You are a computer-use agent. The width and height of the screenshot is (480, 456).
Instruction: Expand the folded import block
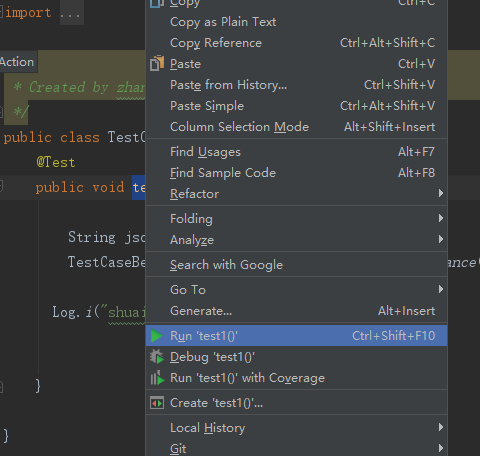(72, 13)
